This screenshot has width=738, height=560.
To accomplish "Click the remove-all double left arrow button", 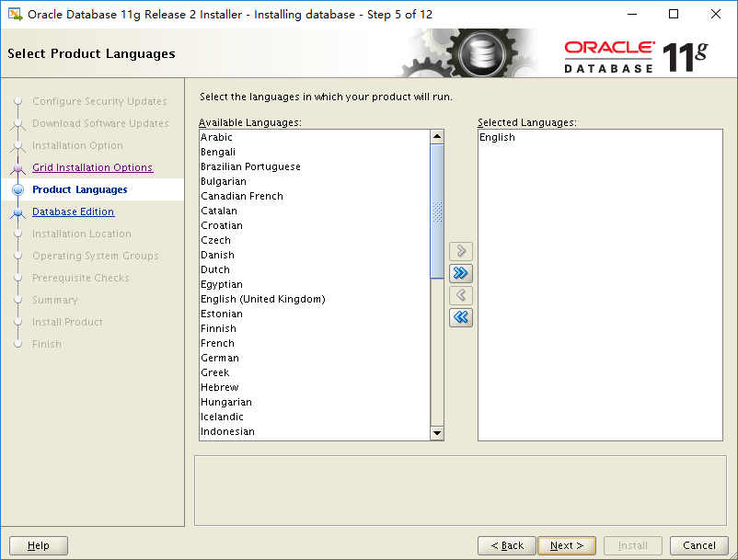I will click(x=461, y=317).
